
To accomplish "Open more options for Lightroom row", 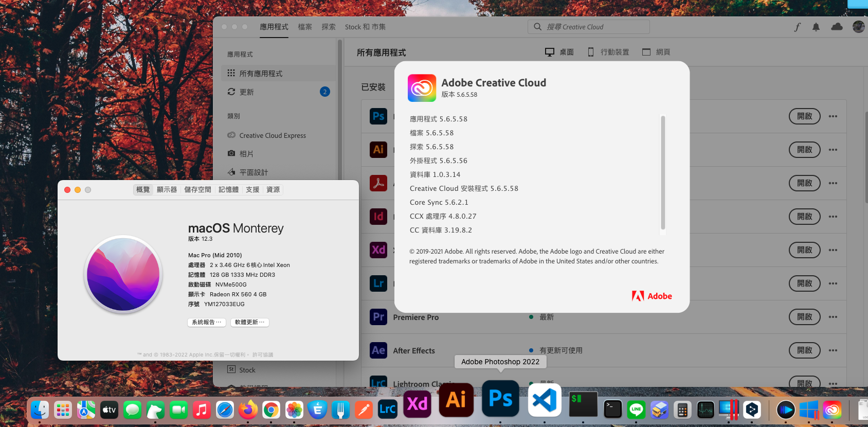I will pos(833,283).
